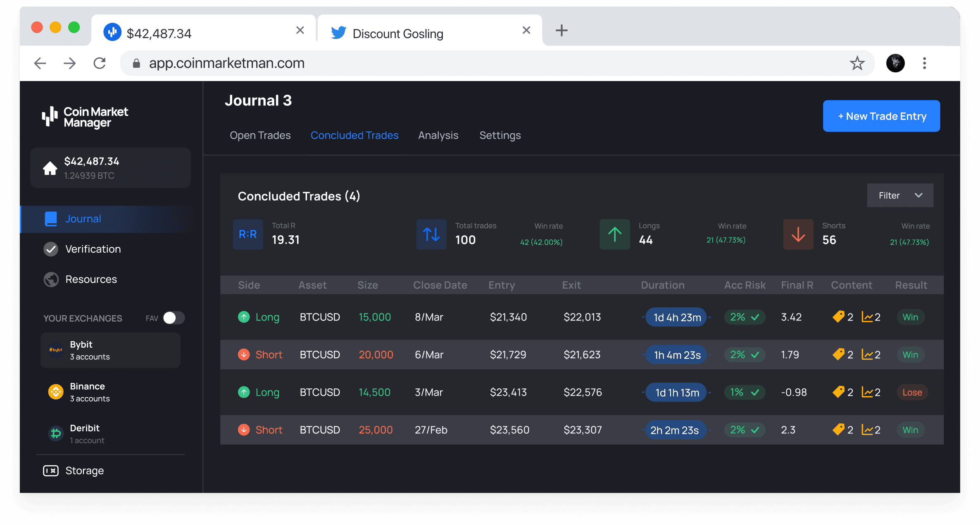Screen dimensions: 980x526
Task: Click the + New Trade Entry button
Action: tap(882, 116)
